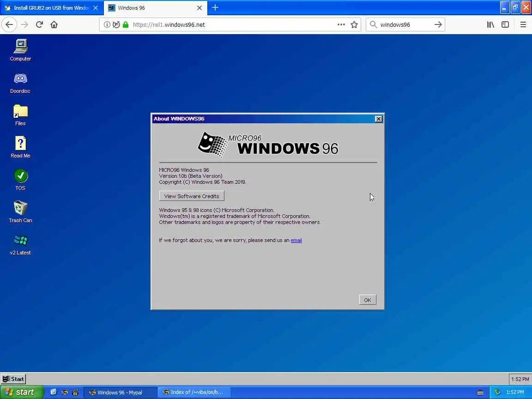Click the third quick launch icon
The width and height of the screenshot is (532, 399).
click(x=76, y=392)
